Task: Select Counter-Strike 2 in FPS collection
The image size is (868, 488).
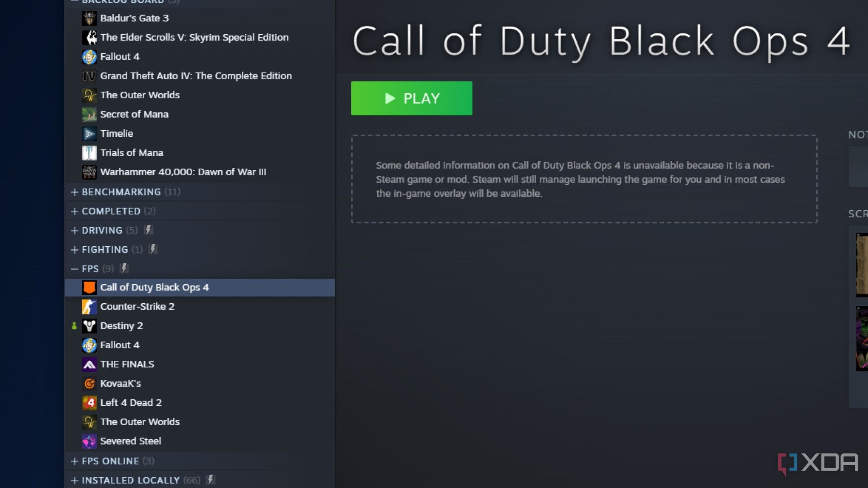Action: [x=200, y=307]
